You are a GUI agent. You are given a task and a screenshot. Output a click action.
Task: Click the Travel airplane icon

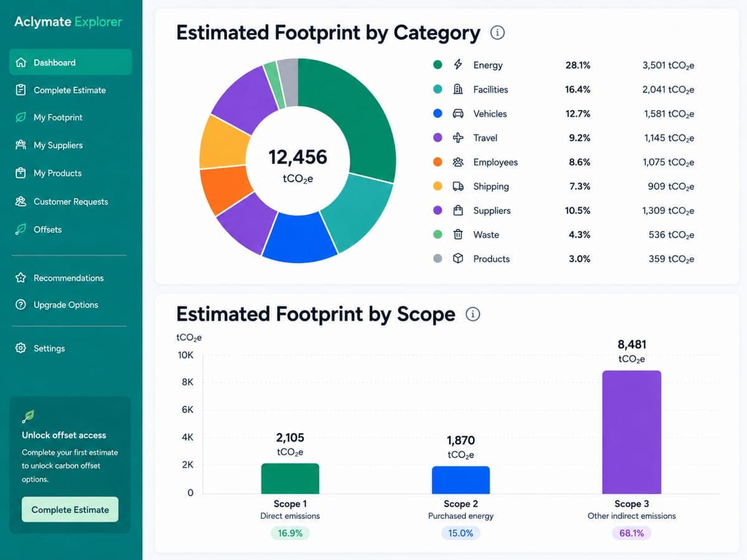458,138
